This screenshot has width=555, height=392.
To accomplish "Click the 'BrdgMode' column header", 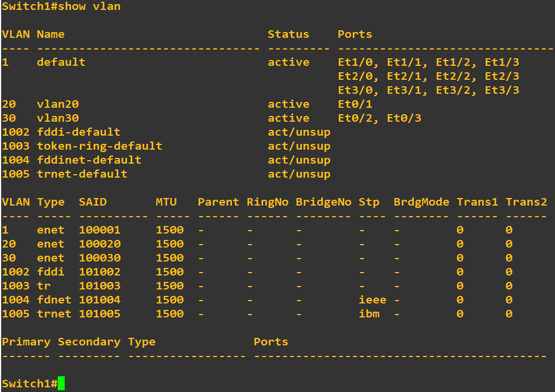I will [x=421, y=202].
